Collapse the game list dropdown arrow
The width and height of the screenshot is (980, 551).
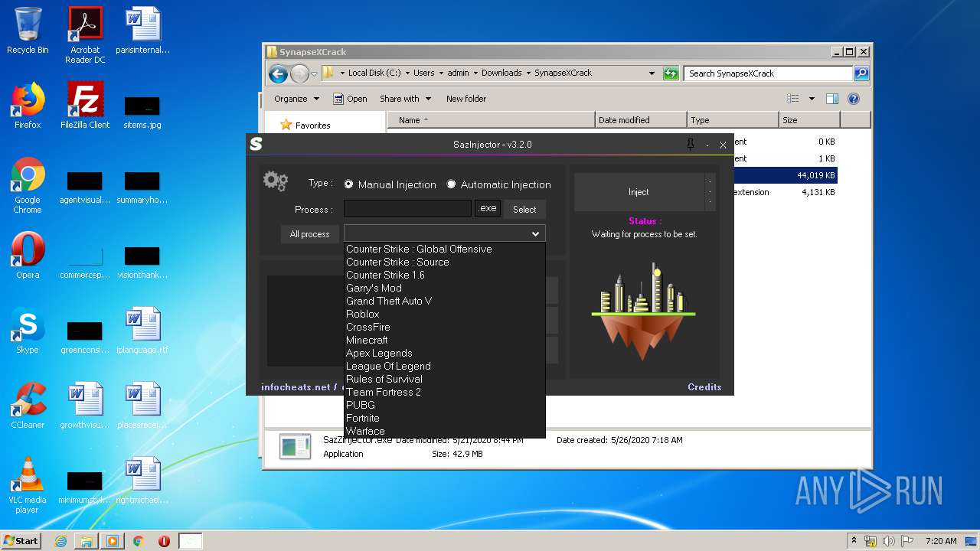coord(536,234)
